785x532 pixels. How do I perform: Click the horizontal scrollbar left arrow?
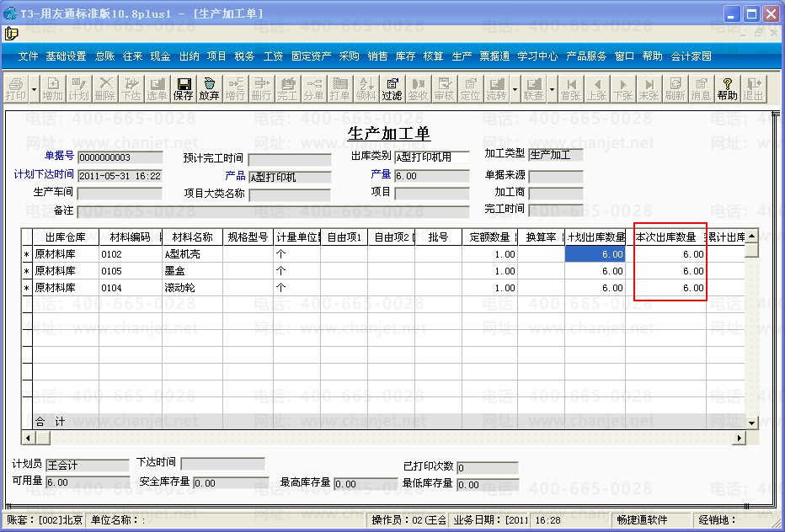(x=28, y=438)
